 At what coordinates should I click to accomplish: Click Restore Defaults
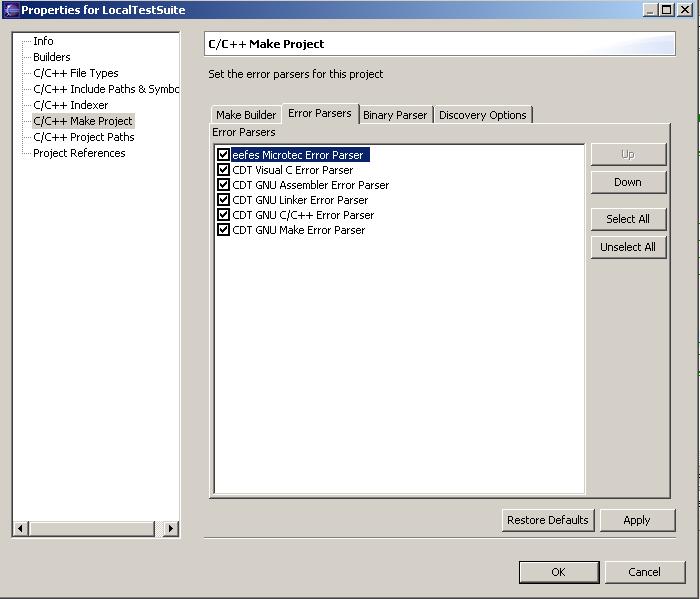(548, 520)
